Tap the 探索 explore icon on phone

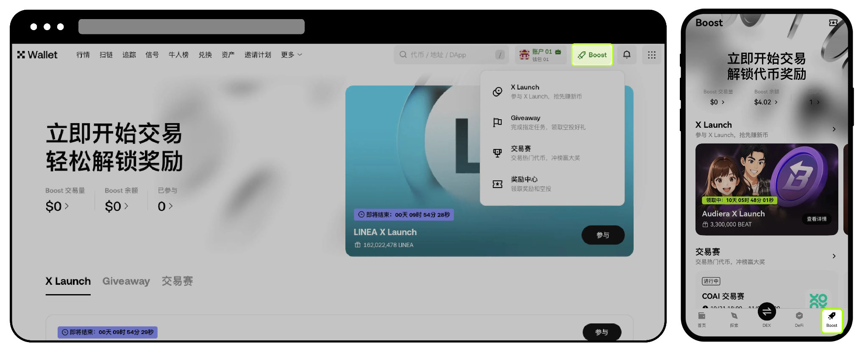click(x=734, y=316)
